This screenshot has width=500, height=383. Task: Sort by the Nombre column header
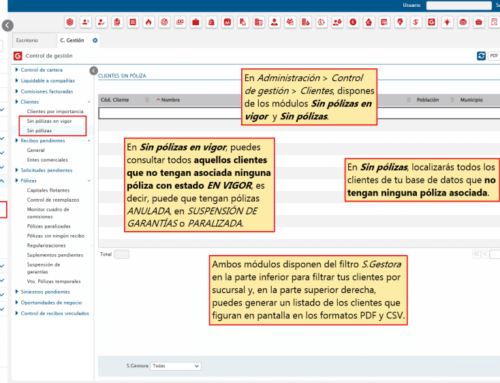point(170,100)
